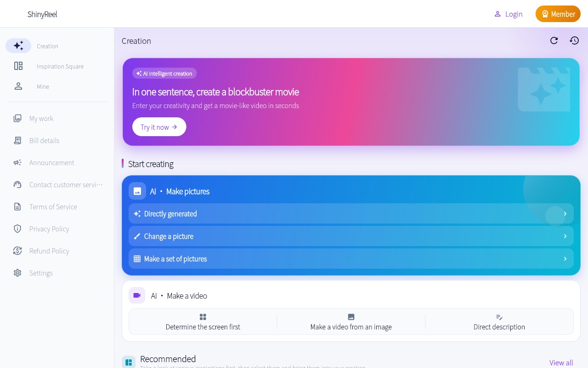Viewport: 588px width, 368px height.
Task: Open Refund Policy page
Action: 49,251
